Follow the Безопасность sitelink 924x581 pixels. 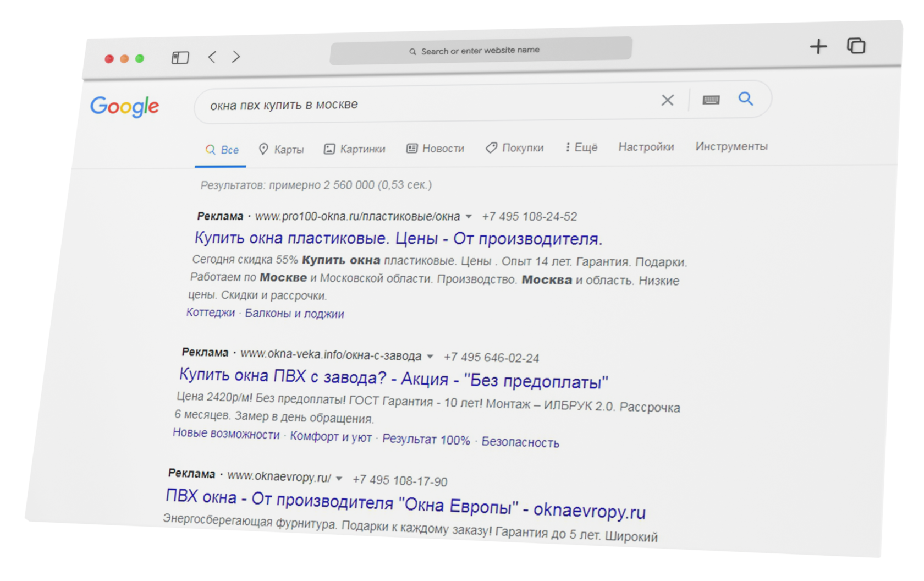tap(520, 442)
